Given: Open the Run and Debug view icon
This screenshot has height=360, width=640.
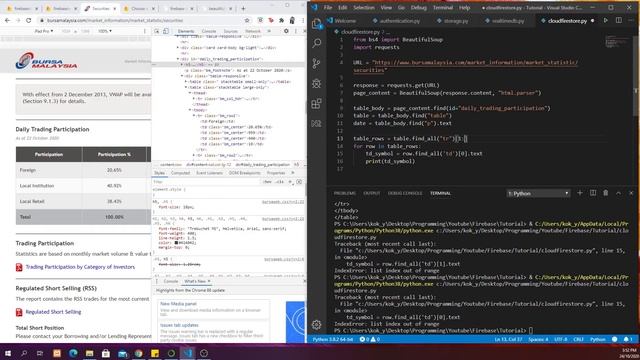Looking at the screenshot, I should click(x=316, y=83).
